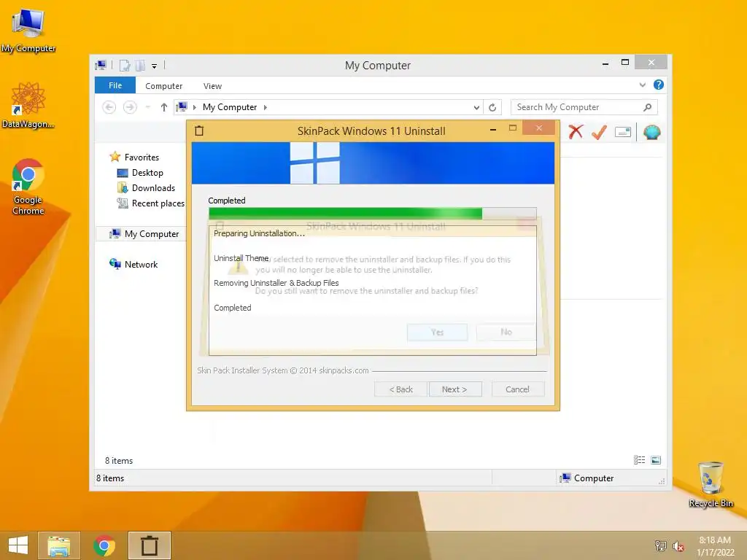This screenshot has width=747, height=560.
Task: Open the DataWagon desktop shortcut
Action: (28, 104)
